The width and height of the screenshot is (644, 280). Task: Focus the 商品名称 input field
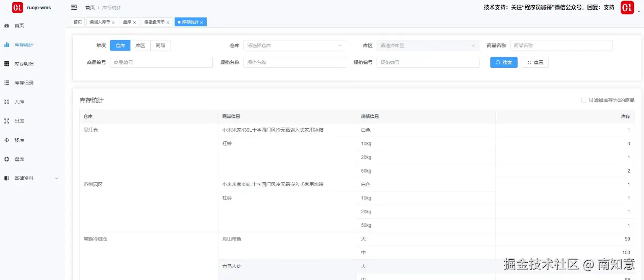click(561, 46)
